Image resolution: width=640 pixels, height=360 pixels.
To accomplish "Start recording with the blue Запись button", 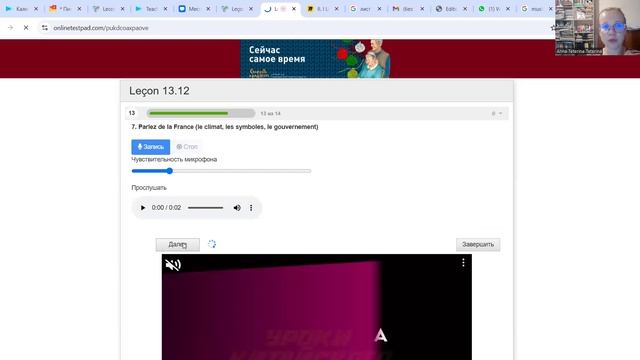I will pos(151,147).
